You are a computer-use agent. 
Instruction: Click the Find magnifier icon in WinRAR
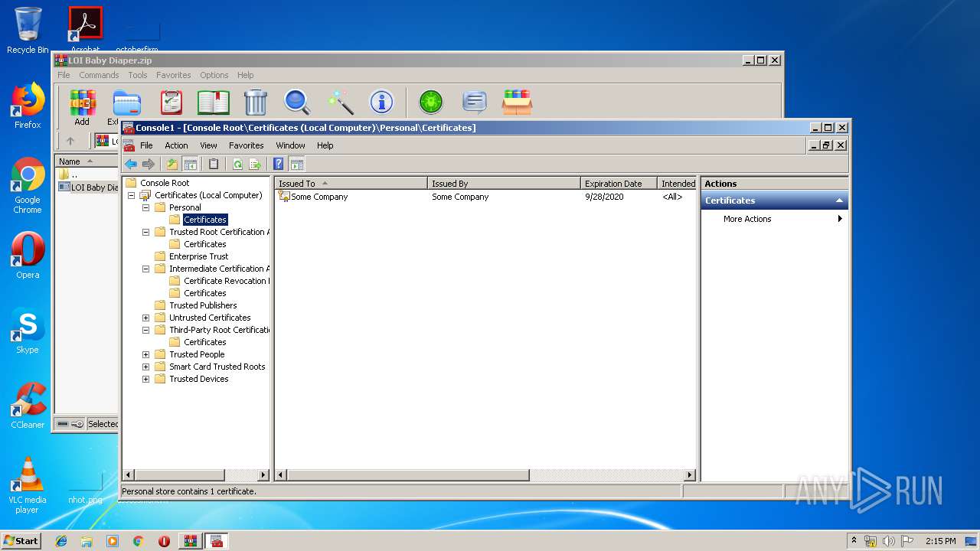tap(297, 102)
